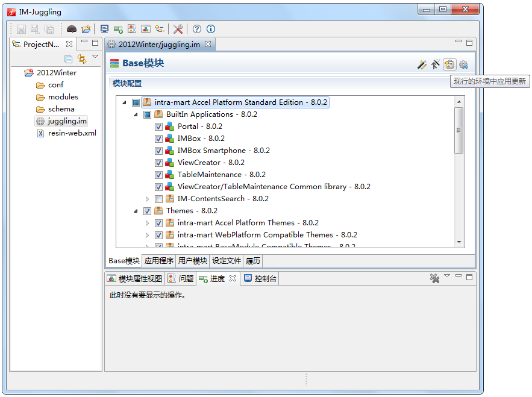The image size is (532, 397).
Task: Expand intra-mart WebPlatform Compatible Themes node
Action: point(147,235)
